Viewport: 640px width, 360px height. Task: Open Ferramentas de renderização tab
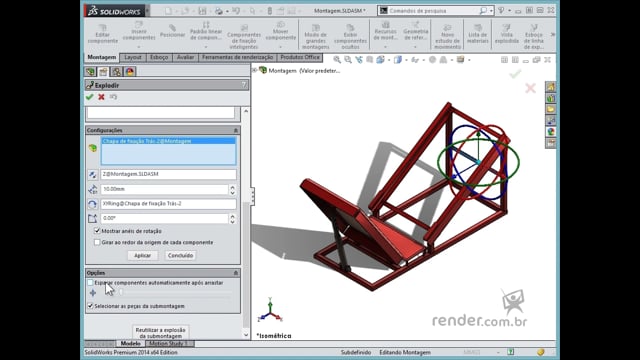click(237, 58)
